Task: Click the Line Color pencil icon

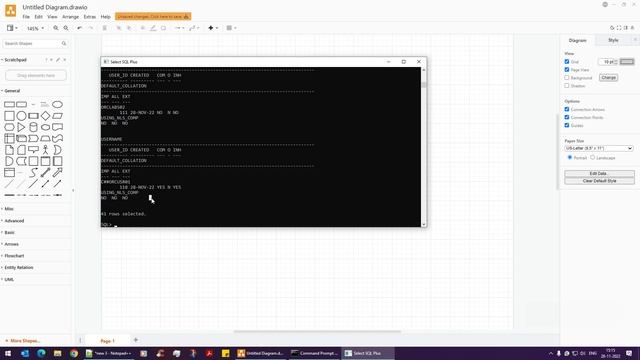Action: (153, 28)
